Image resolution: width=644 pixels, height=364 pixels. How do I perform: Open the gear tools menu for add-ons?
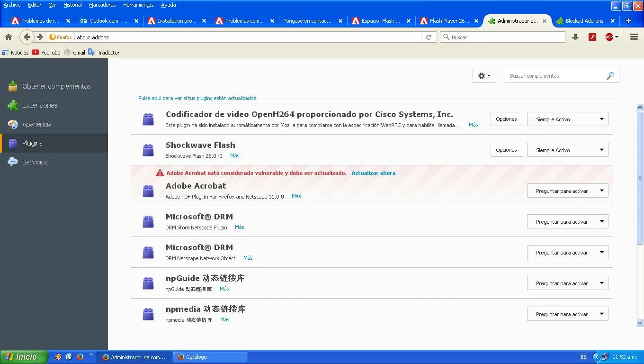483,76
